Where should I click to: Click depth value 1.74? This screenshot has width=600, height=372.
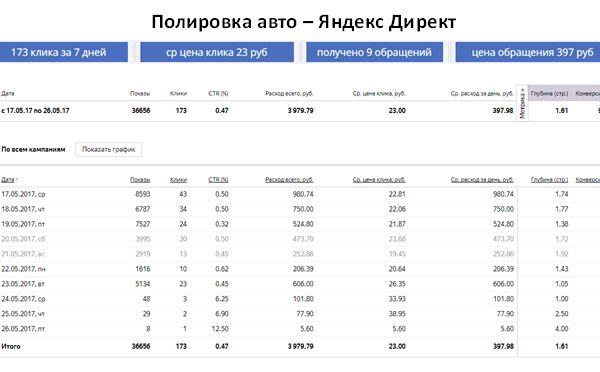[562, 194]
